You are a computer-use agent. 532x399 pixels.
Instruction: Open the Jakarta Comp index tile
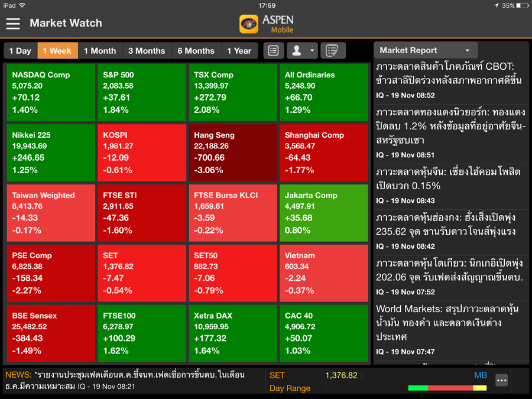(324, 213)
